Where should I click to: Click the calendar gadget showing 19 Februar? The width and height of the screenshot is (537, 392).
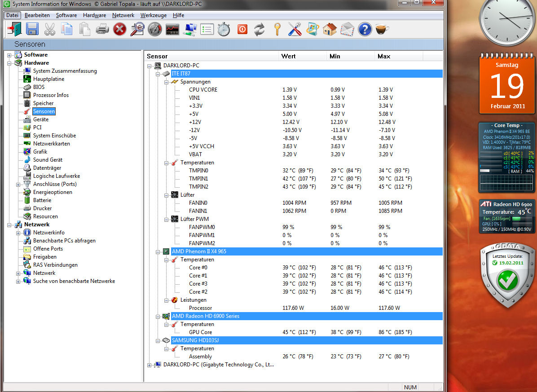tap(507, 84)
